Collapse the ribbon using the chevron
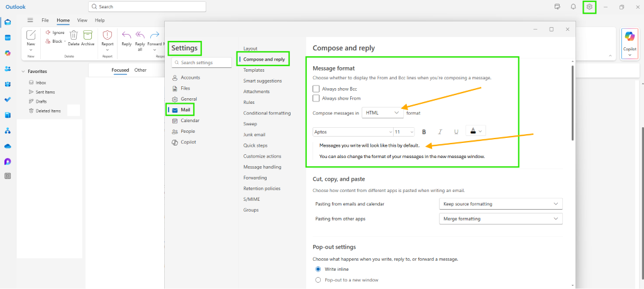The width and height of the screenshot is (644, 289). 609,55
